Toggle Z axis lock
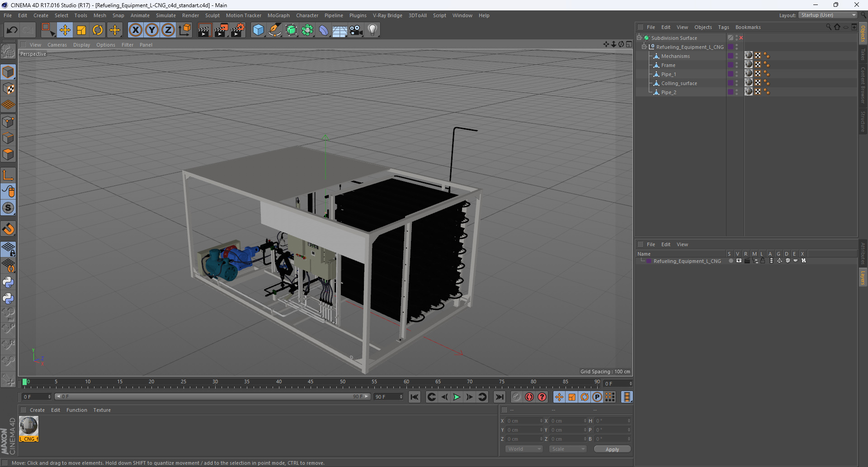Screen dimensions: 868x467 click(x=168, y=30)
